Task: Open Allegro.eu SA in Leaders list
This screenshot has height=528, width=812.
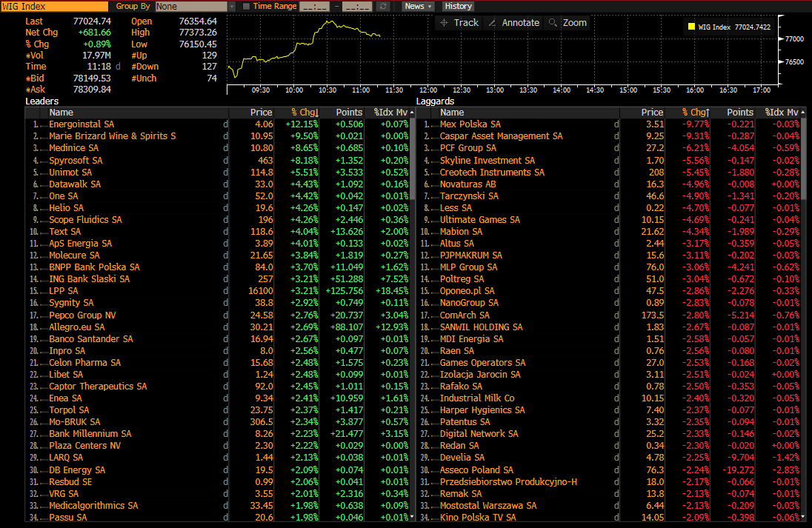Action: point(77,327)
